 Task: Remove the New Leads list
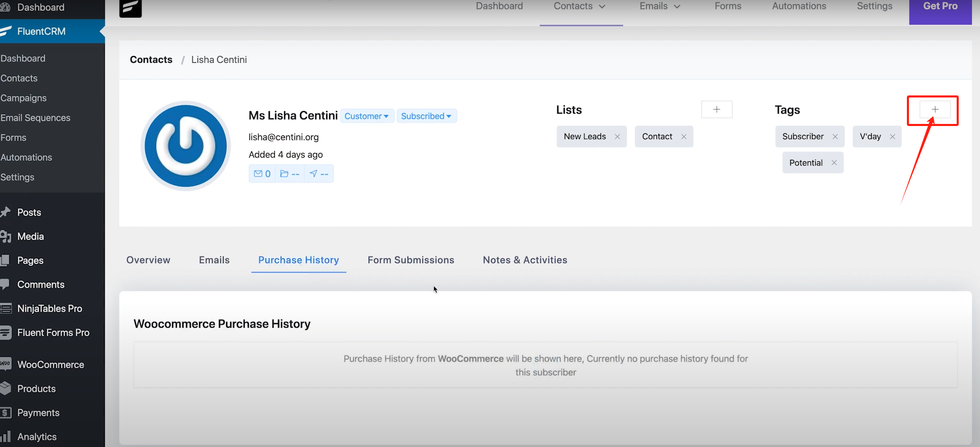[x=617, y=136]
